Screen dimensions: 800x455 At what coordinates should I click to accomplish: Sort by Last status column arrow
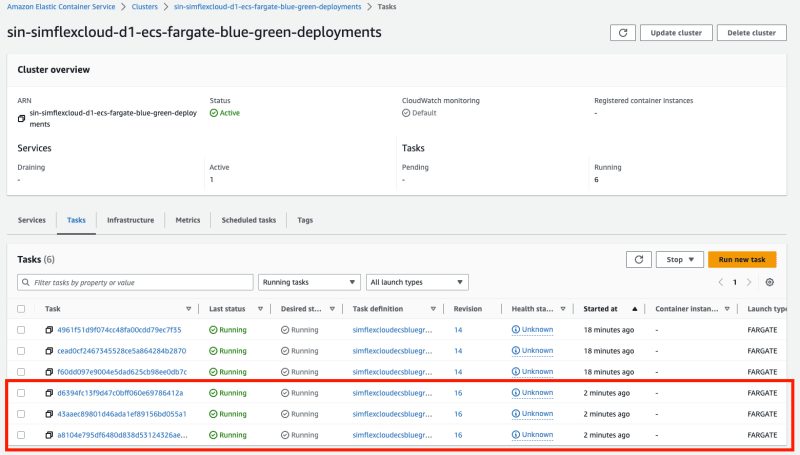260,309
